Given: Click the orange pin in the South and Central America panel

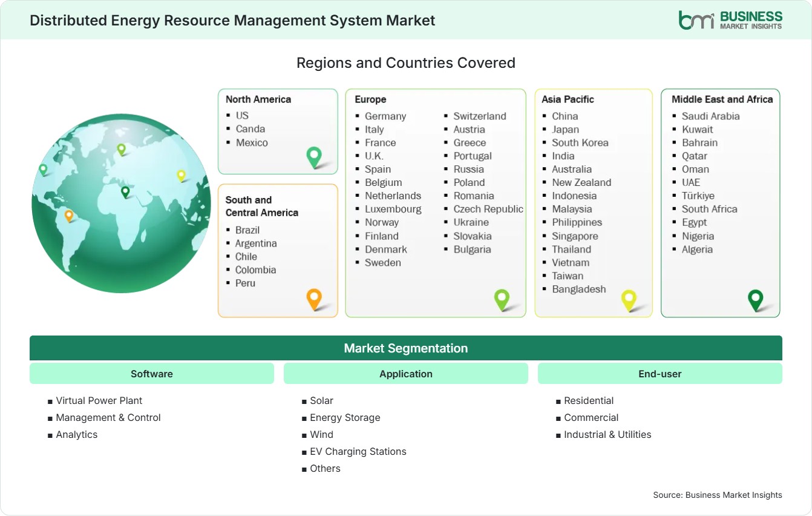Looking at the screenshot, I should [314, 300].
